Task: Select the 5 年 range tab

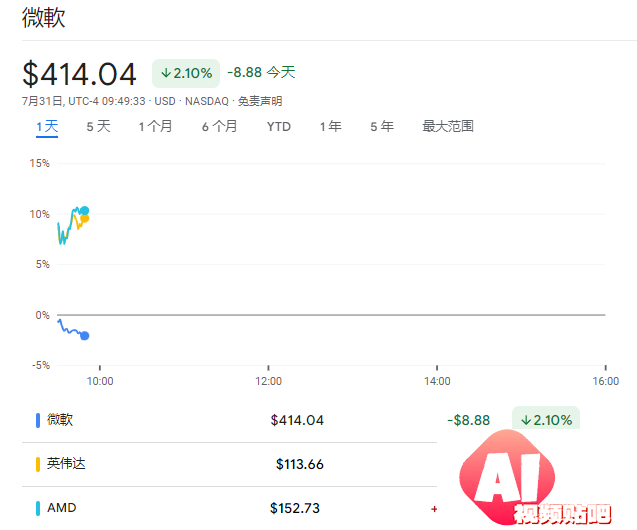Action: (382, 126)
